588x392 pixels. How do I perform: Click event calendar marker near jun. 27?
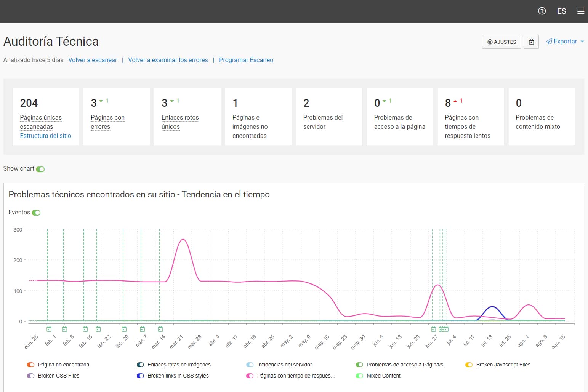point(433,329)
